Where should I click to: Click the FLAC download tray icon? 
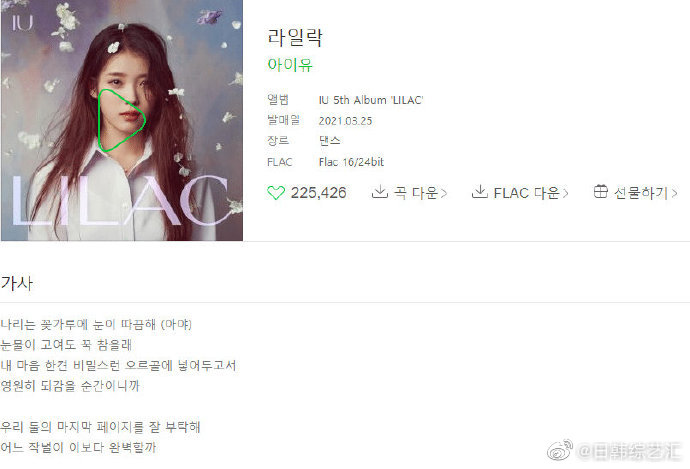point(479,192)
